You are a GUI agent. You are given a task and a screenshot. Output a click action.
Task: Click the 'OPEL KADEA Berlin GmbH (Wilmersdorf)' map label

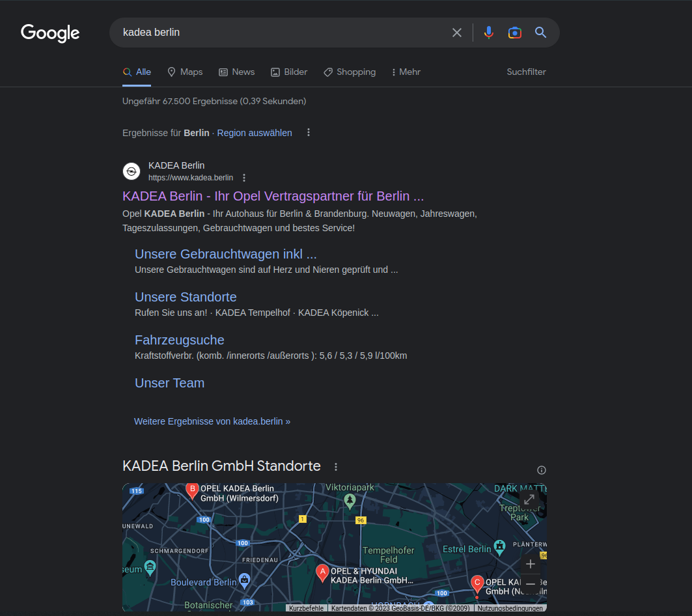tap(240, 493)
